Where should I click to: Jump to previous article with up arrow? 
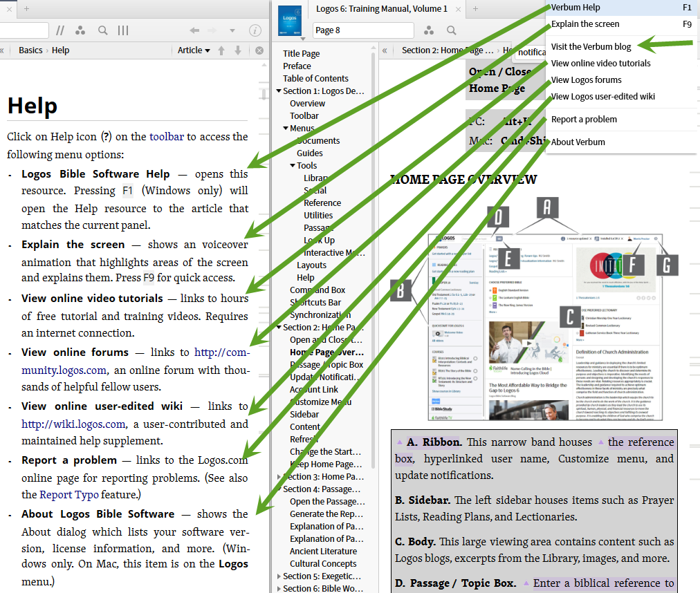(221, 50)
